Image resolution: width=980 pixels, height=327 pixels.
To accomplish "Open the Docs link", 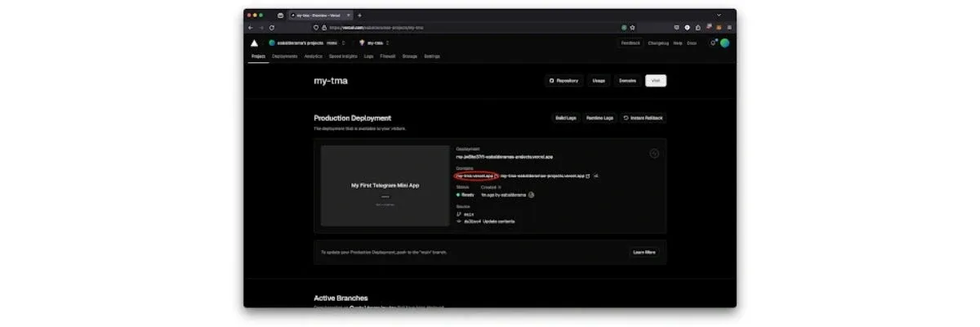I will tap(692, 43).
